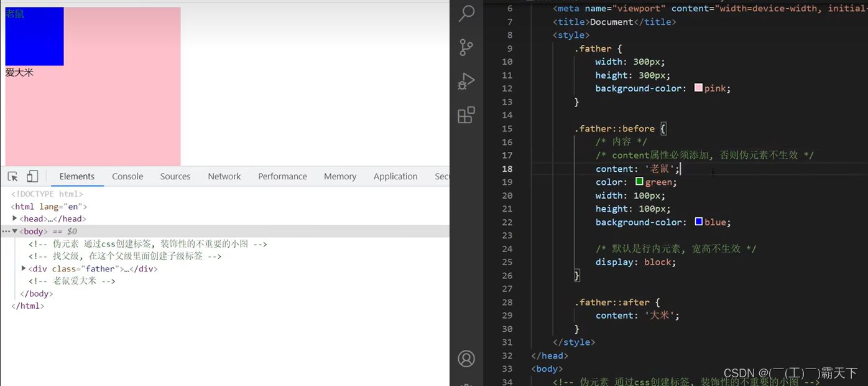This screenshot has width=868, height=386.
Task: Open the Memory tab
Action: [340, 177]
